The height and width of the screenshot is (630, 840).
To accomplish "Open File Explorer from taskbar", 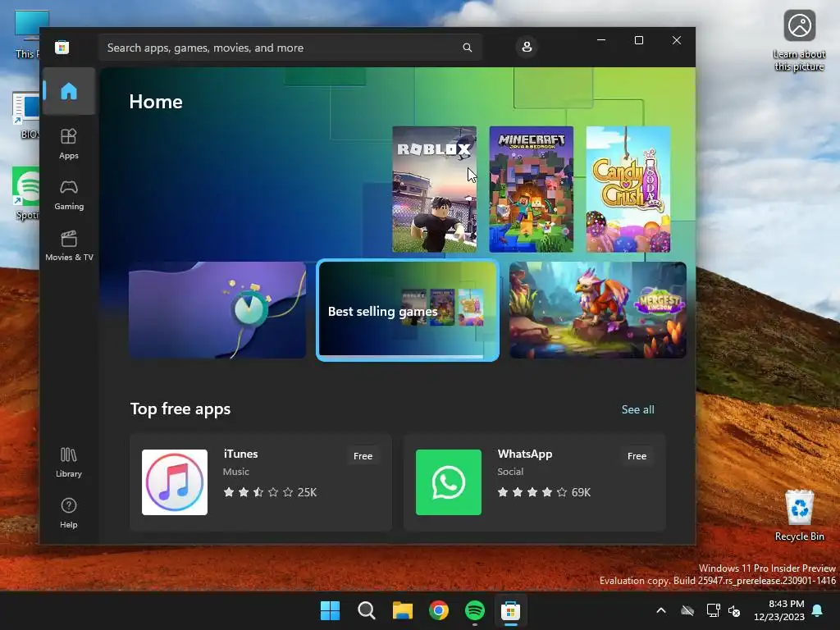I will click(x=402, y=610).
